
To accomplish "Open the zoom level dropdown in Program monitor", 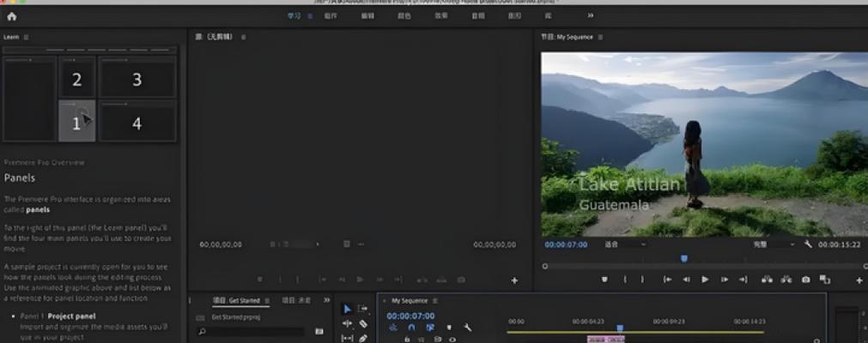I will coord(625,244).
